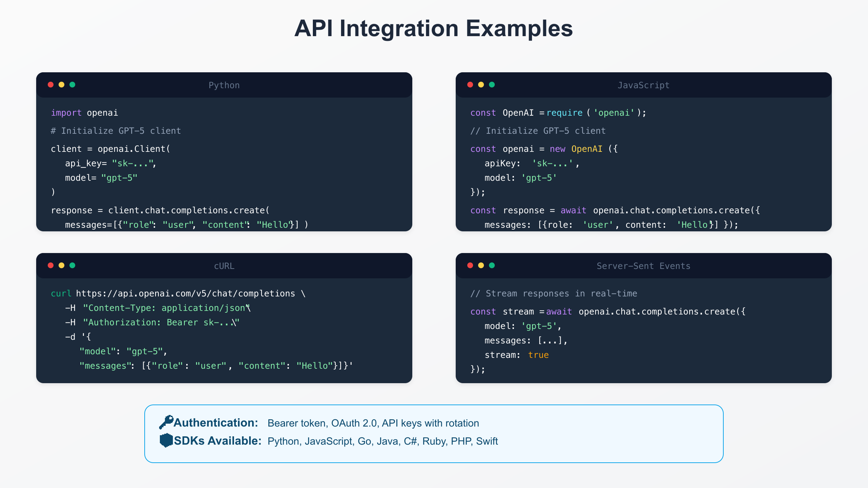Click the red dot in cURL window

(x=51, y=265)
